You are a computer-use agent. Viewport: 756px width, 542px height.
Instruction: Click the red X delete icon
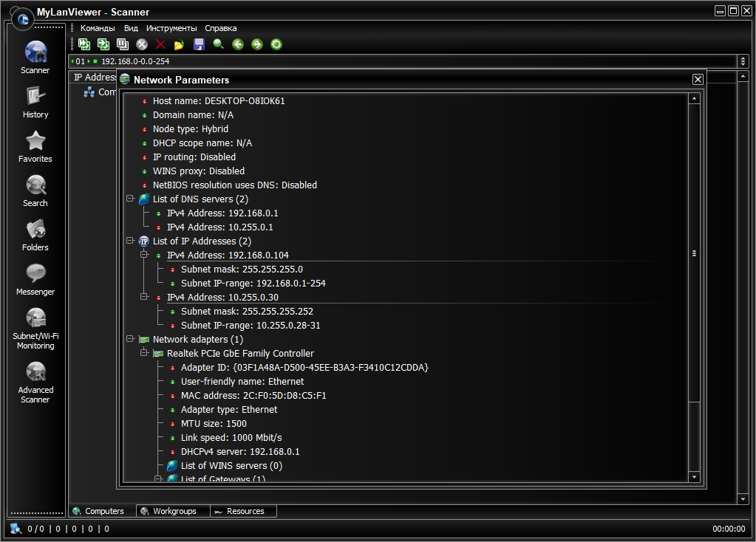(x=160, y=44)
